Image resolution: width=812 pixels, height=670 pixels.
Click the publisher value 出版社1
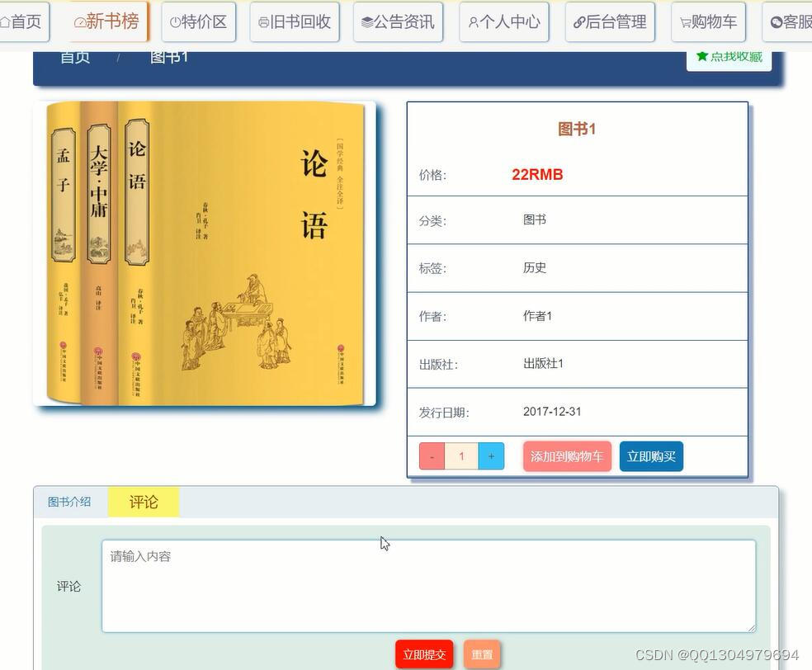tap(543, 364)
